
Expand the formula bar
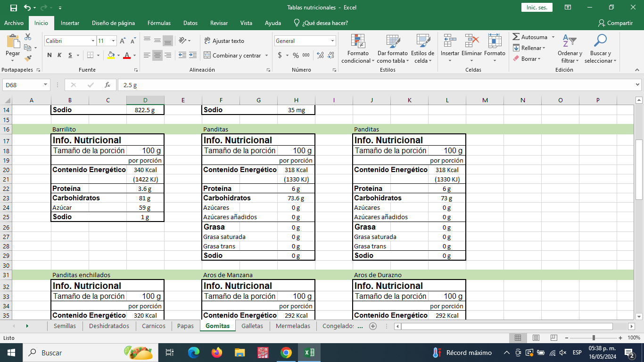[x=638, y=85]
